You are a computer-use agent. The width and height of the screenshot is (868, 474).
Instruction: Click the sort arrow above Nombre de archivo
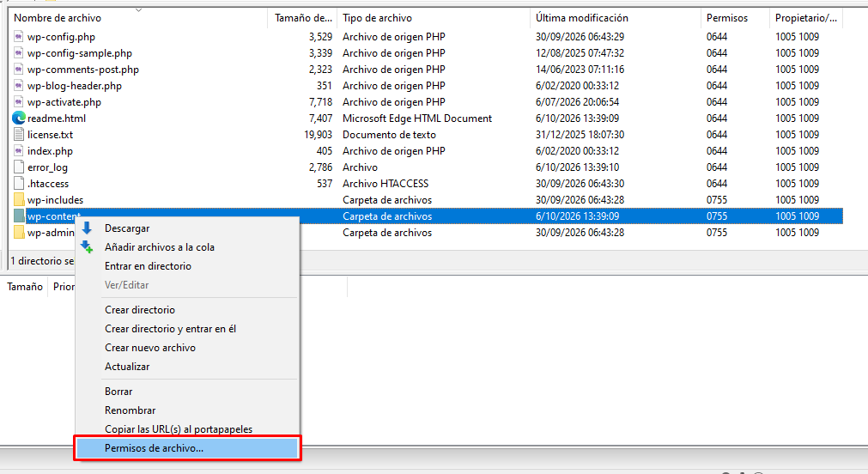[x=138, y=10]
